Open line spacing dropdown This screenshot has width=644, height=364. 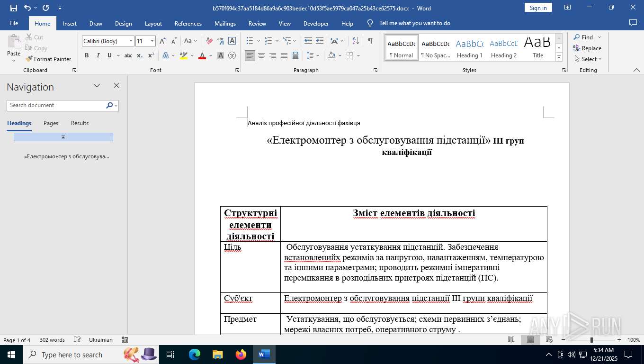click(318, 56)
